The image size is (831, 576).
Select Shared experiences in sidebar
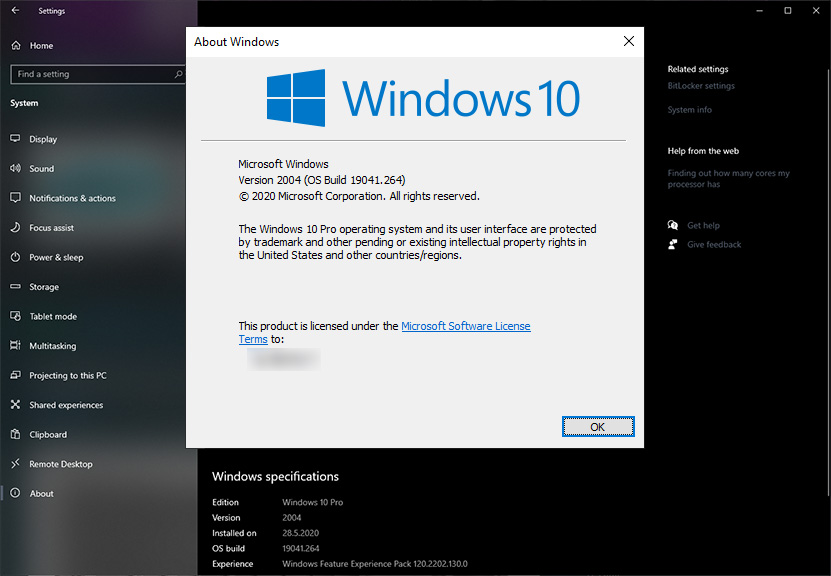[66, 405]
